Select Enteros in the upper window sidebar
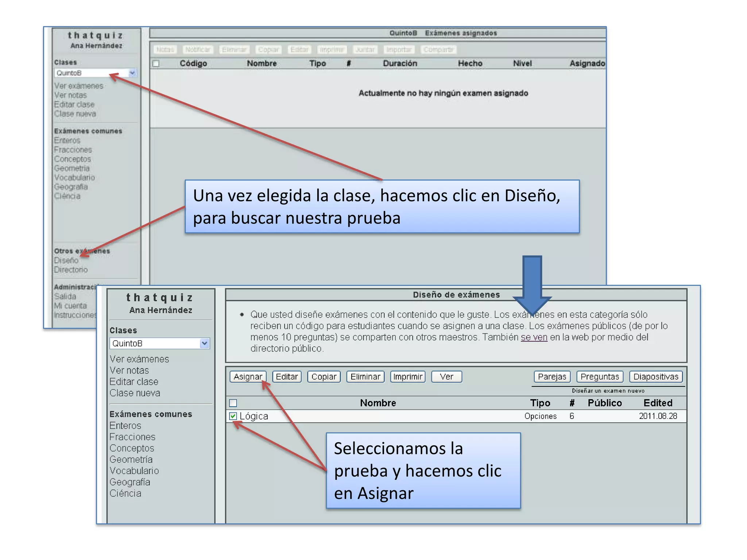The image size is (747, 560). 67,141
